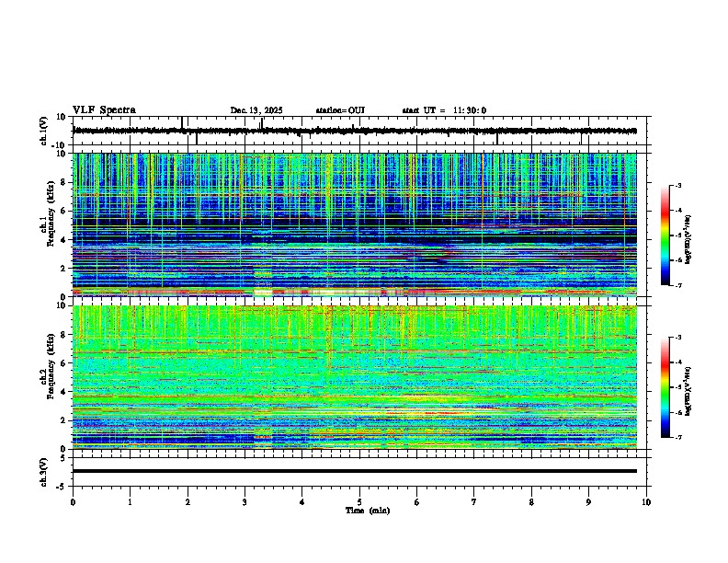The image size is (728, 563).
Task: Click the time axis tick label "0"
Action: (73, 502)
